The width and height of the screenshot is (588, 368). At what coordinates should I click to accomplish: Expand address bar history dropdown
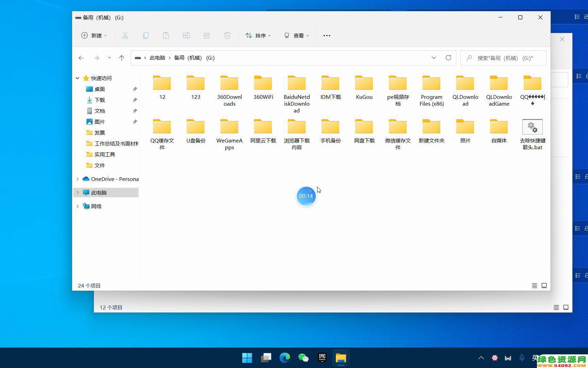click(x=434, y=58)
